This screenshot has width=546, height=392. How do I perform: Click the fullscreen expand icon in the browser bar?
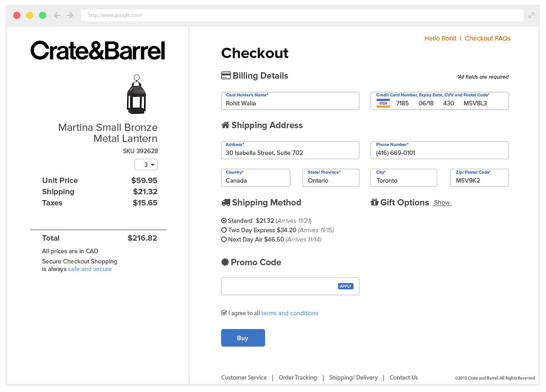pos(531,15)
